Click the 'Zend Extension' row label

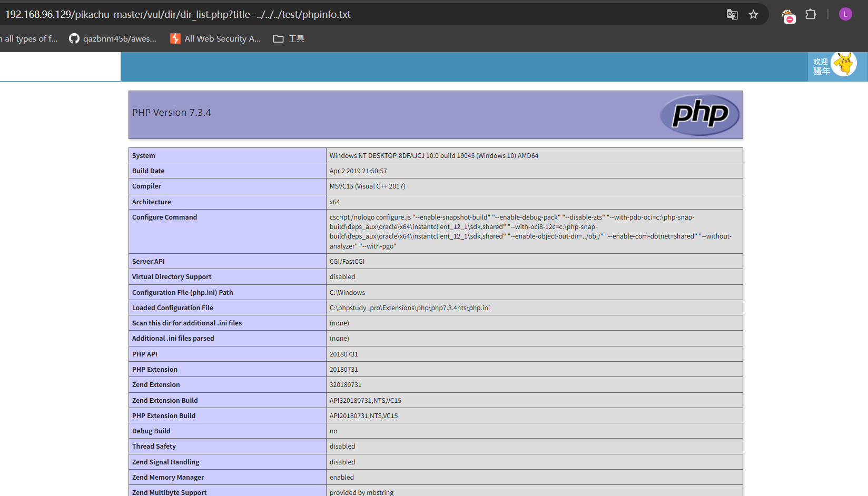coord(156,385)
